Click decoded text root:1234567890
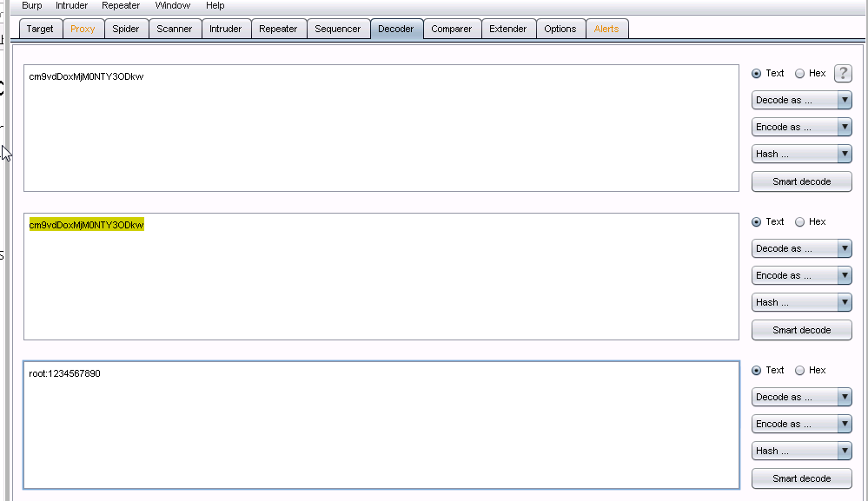868x501 pixels. click(x=65, y=374)
